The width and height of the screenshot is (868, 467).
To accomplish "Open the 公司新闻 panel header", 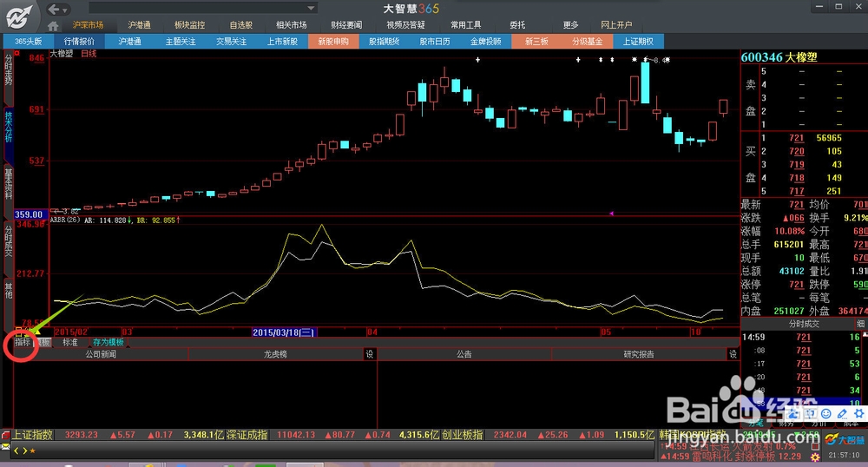I will tap(101, 354).
